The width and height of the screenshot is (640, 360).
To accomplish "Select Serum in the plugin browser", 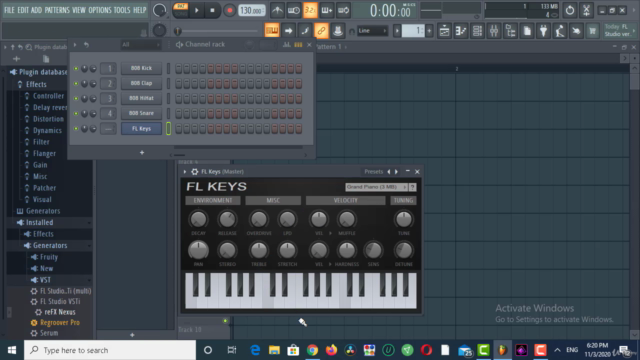I will [x=49, y=333].
